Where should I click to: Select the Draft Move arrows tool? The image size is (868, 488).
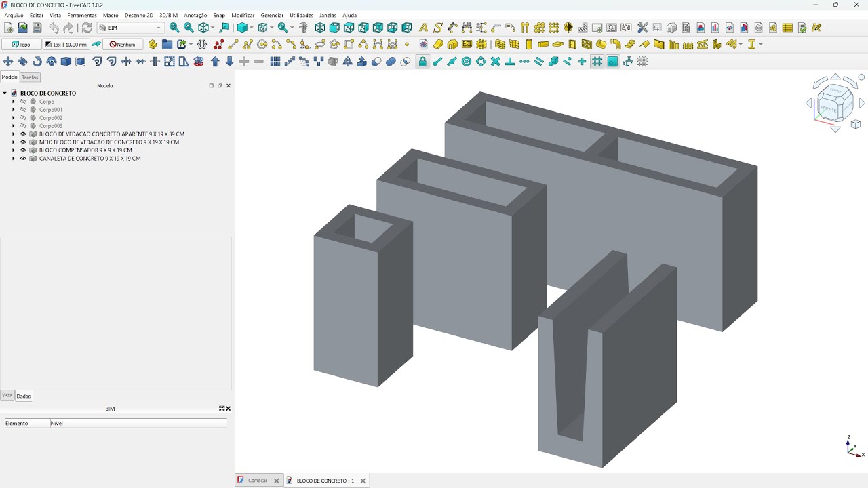[8, 61]
